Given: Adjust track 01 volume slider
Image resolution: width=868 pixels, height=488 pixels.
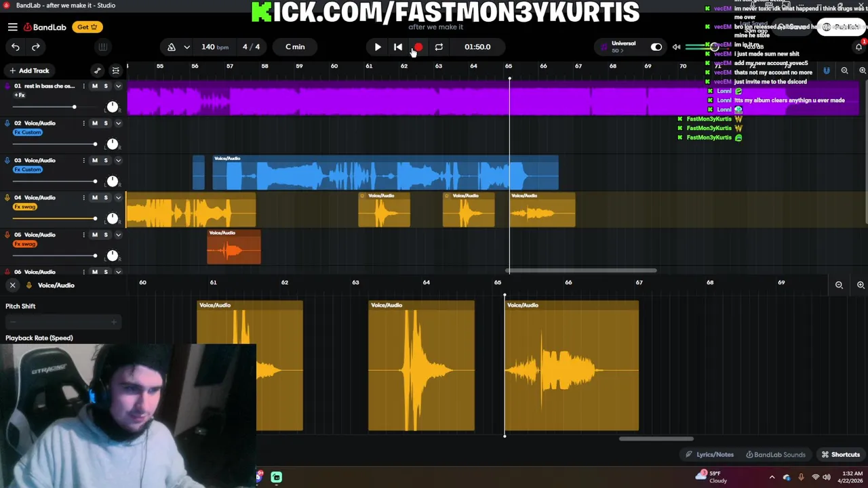Looking at the screenshot, I should point(54,107).
